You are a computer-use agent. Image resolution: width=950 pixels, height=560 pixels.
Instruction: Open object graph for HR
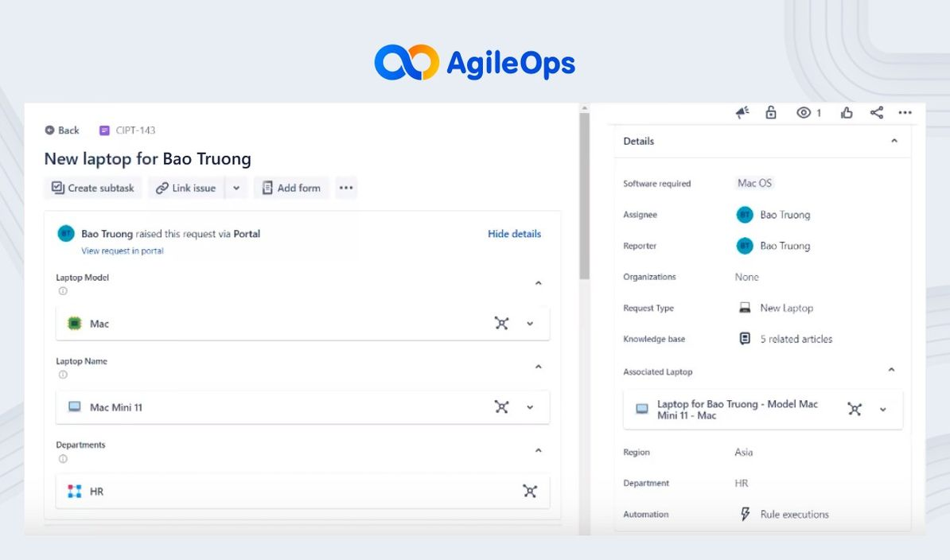530,491
